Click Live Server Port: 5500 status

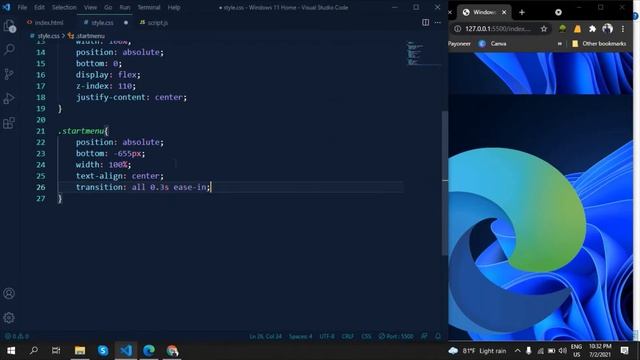tap(396, 336)
